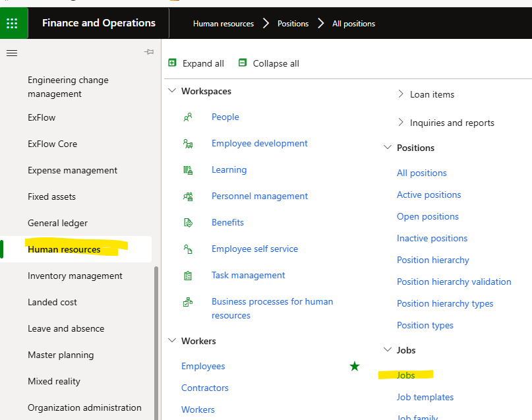Click the Collapse all minus icon
Image resolution: width=532 pixels, height=420 pixels.
click(243, 63)
